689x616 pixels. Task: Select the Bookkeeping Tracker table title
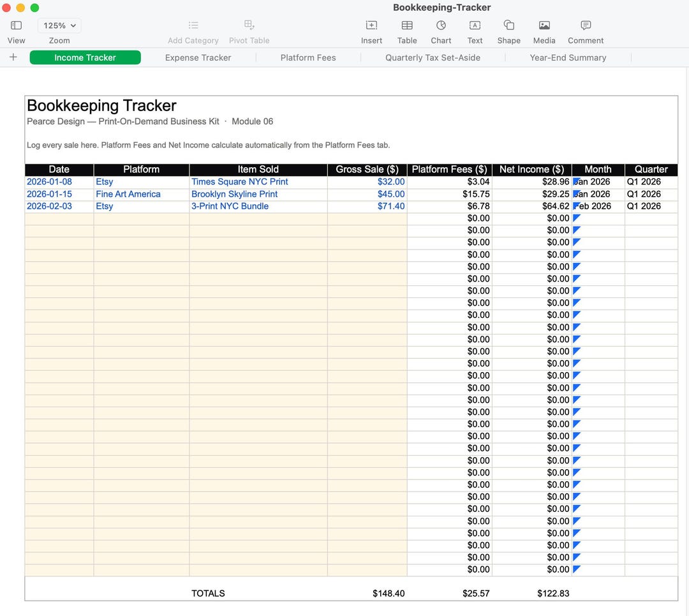pyautogui.click(x=101, y=105)
